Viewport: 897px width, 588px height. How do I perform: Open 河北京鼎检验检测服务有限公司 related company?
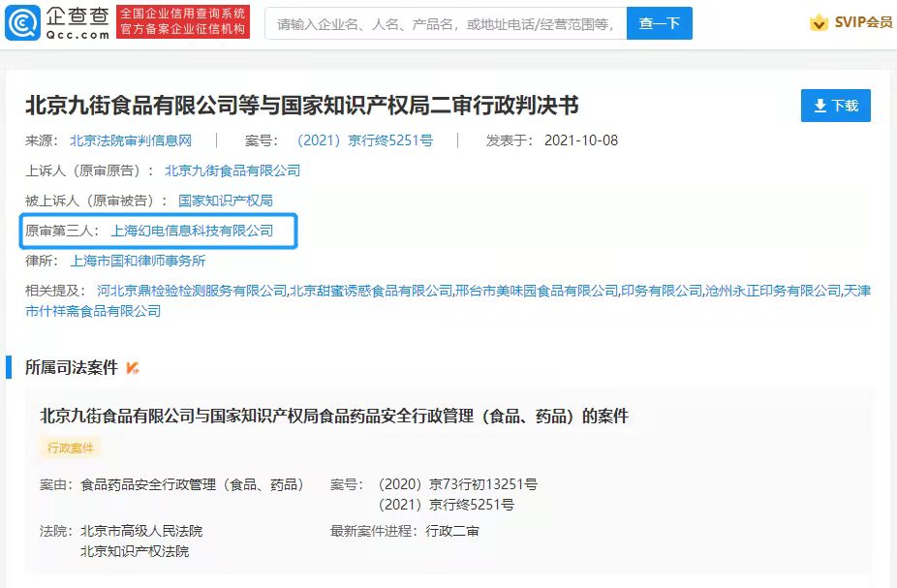(x=192, y=291)
